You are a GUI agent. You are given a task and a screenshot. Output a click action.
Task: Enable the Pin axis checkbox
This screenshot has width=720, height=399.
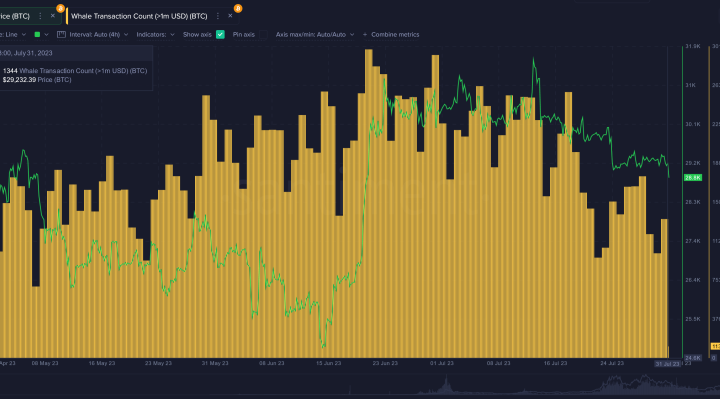pos(263,34)
